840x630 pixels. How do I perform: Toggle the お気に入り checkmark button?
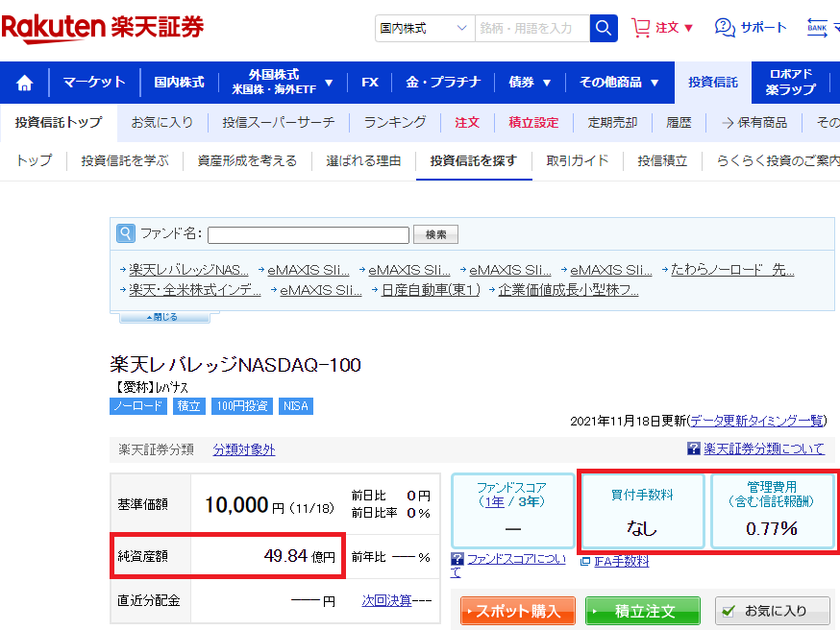point(773,611)
